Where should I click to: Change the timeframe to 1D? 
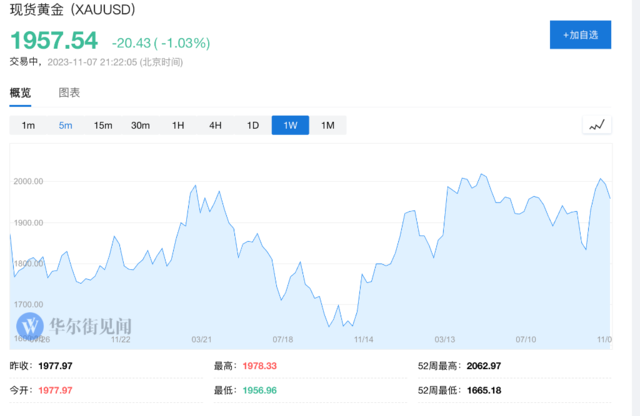click(253, 125)
